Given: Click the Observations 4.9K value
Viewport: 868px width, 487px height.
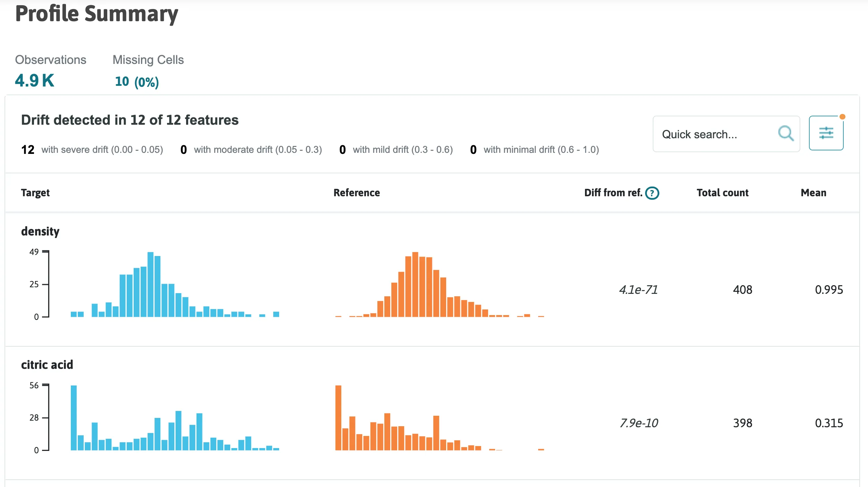Looking at the screenshot, I should [34, 81].
